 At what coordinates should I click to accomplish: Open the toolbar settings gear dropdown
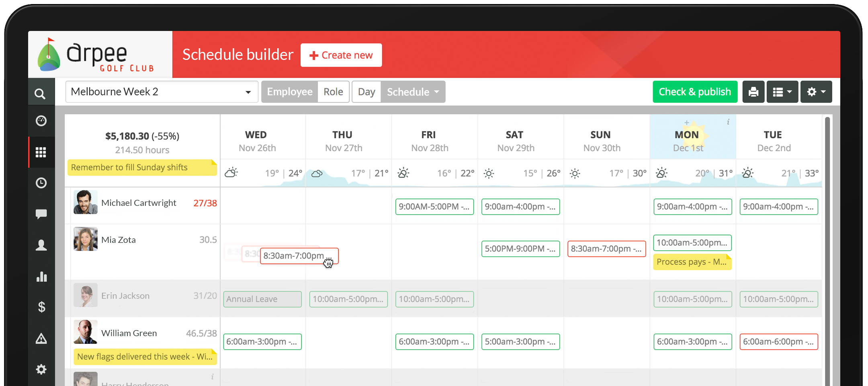[816, 92]
